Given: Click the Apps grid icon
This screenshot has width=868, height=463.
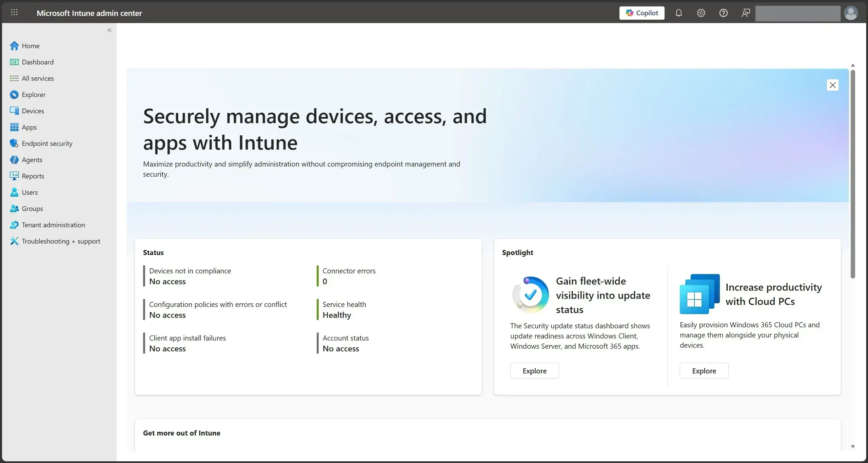Looking at the screenshot, I should [14, 127].
